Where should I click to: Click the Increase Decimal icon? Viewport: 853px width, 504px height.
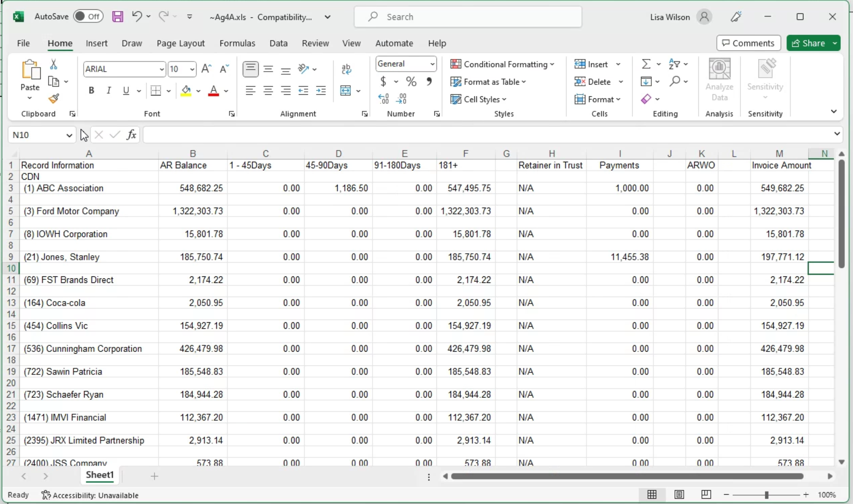[384, 99]
